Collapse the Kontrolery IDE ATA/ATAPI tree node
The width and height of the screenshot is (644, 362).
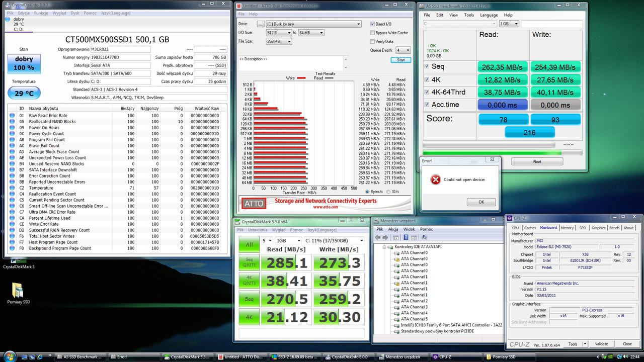coord(384,247)
